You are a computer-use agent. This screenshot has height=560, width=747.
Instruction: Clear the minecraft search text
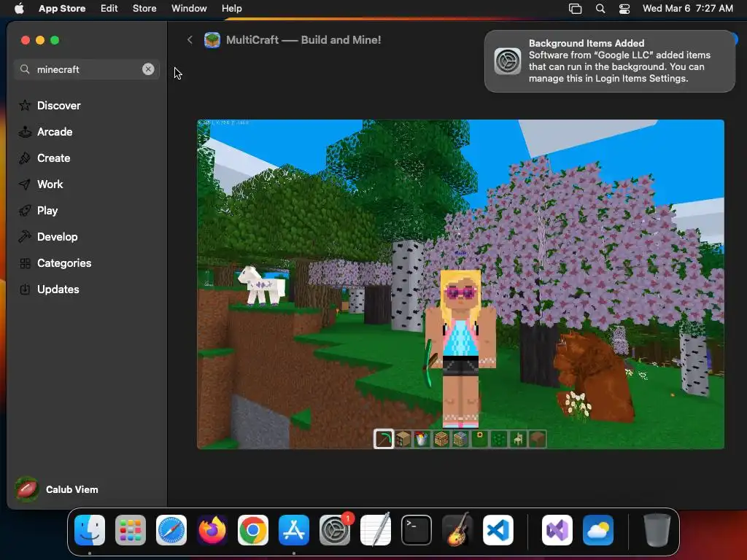148,69
